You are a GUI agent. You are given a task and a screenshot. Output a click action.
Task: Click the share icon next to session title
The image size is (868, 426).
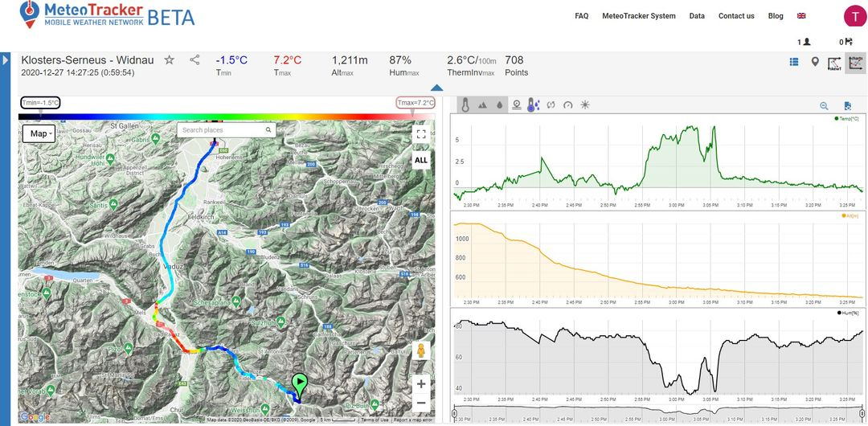coord(194,60)
